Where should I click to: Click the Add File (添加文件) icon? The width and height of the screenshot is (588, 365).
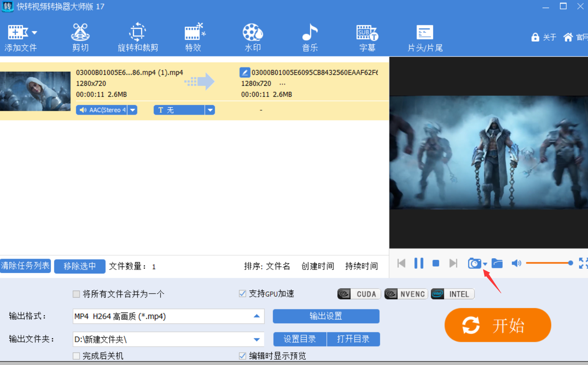point(18,32)
